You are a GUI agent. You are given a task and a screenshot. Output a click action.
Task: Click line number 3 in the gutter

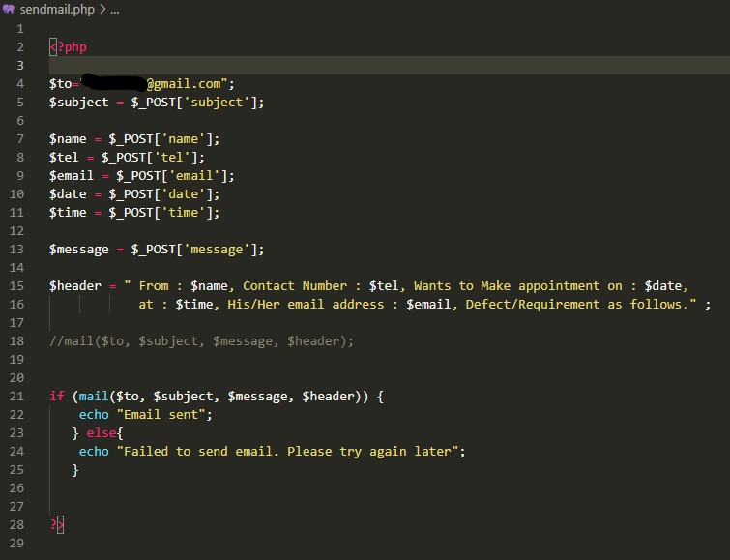pyautogui.click(x=20, y=65)
